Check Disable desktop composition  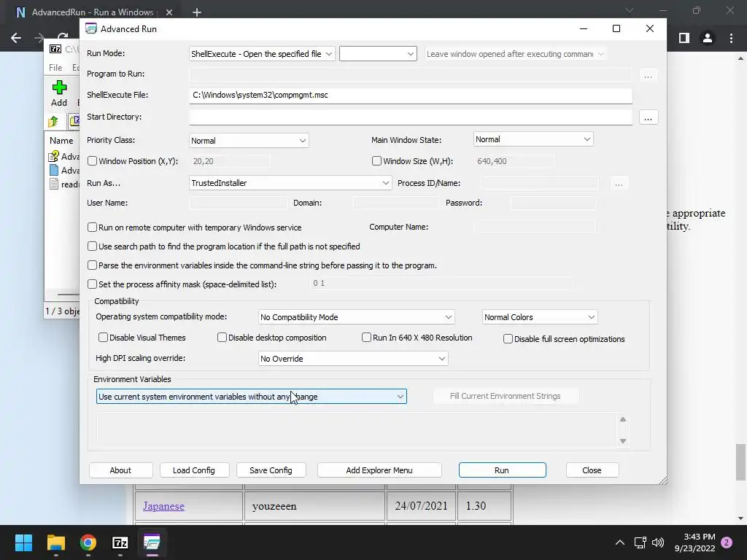pos(222,337)
